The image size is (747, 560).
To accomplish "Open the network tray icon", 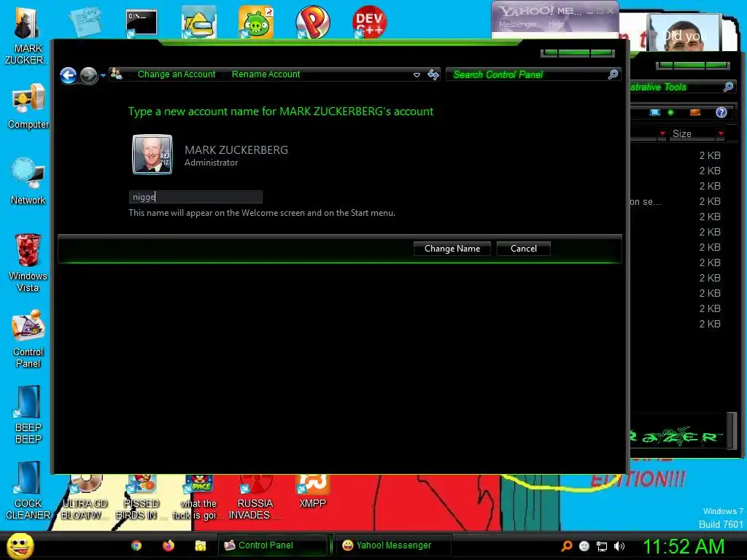I will [x=602, y=547].
